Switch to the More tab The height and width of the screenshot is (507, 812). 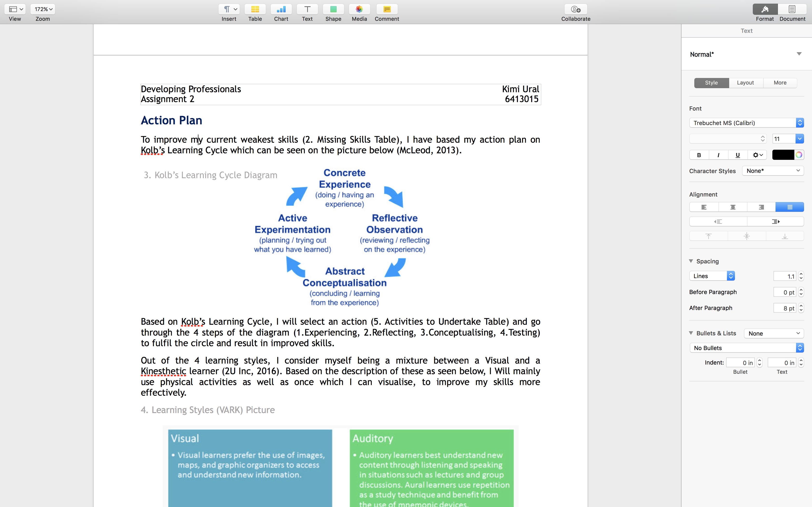[780, 83]
